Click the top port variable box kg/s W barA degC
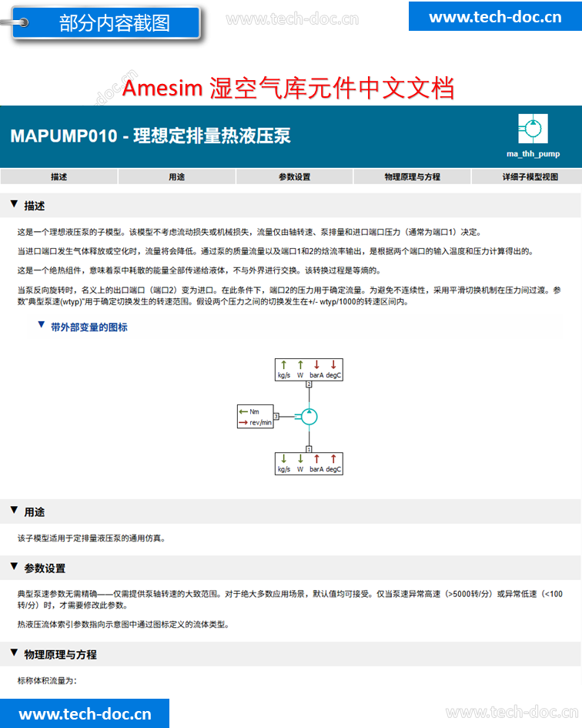Screen dimensions: 582x728 click(x=309, y=370)
